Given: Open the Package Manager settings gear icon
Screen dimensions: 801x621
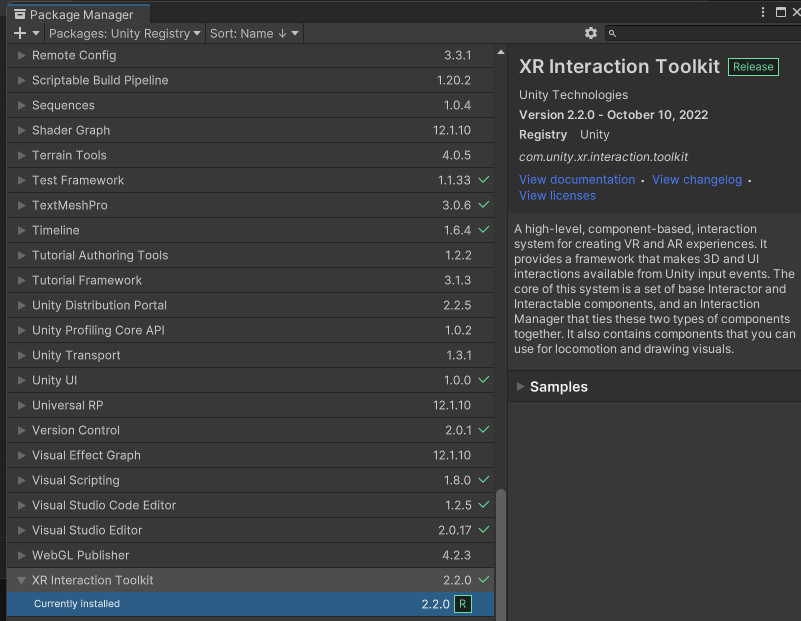Looking at the screenshot, I should pyautogui.click(x=590, y=33).
